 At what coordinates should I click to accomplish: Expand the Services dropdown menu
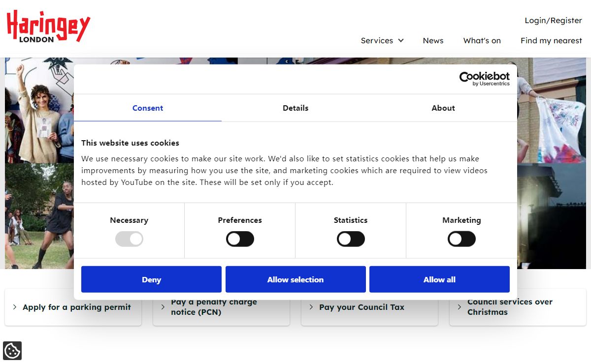[x=382, y=41]
